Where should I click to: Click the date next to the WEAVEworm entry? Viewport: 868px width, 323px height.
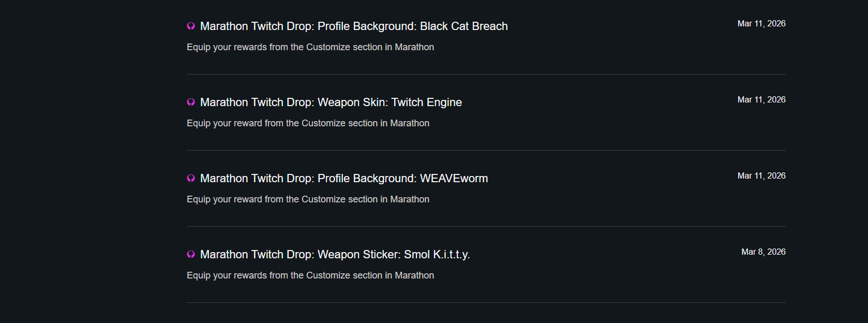pyautogui.click(x=761, y=176)
